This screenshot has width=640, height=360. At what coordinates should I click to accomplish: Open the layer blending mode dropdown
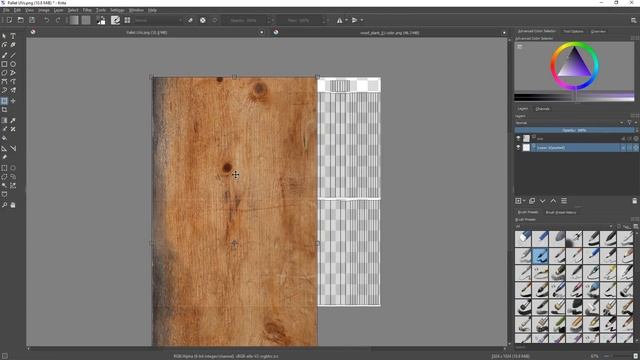click(569, 123)
